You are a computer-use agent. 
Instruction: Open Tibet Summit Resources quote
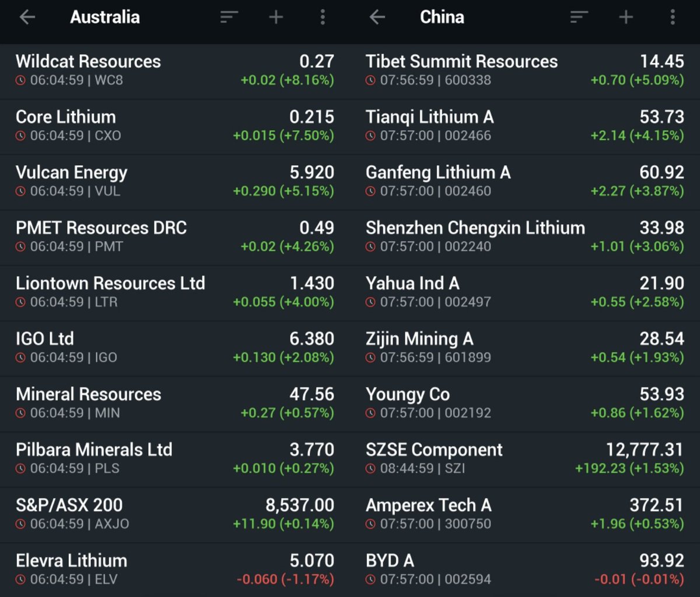tap(525, 71)
